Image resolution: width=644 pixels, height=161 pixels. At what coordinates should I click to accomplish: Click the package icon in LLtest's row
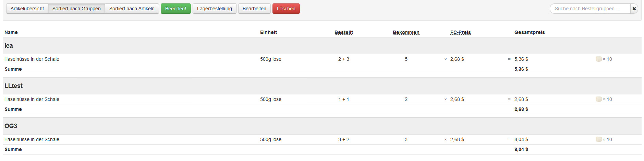tap(598, 99)
